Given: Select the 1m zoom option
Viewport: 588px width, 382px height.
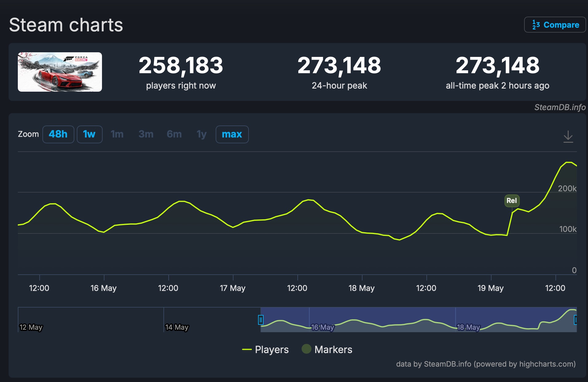Looking at the screenshot, I should click(x=117, y=134).
